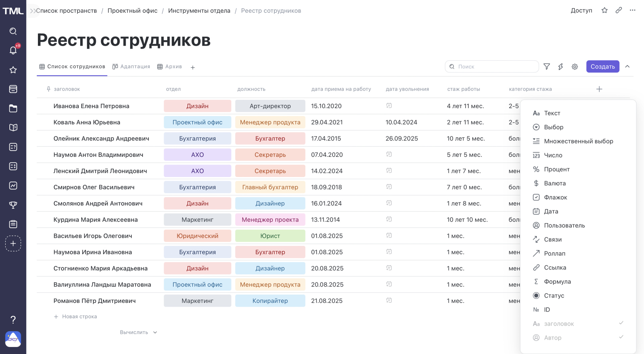Open favorites via the star sidebar icon
This screenshot has height=354, width=644.
(x=13, y=70)
